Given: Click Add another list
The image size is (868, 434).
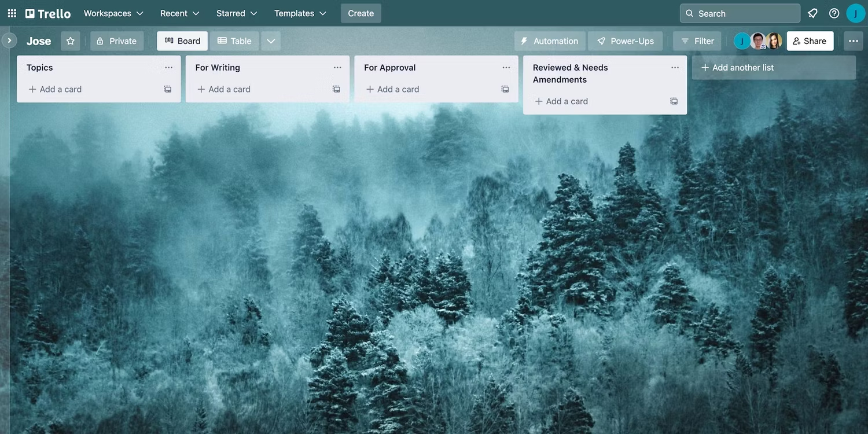Looking at the screenshot, I should [743, 67].
